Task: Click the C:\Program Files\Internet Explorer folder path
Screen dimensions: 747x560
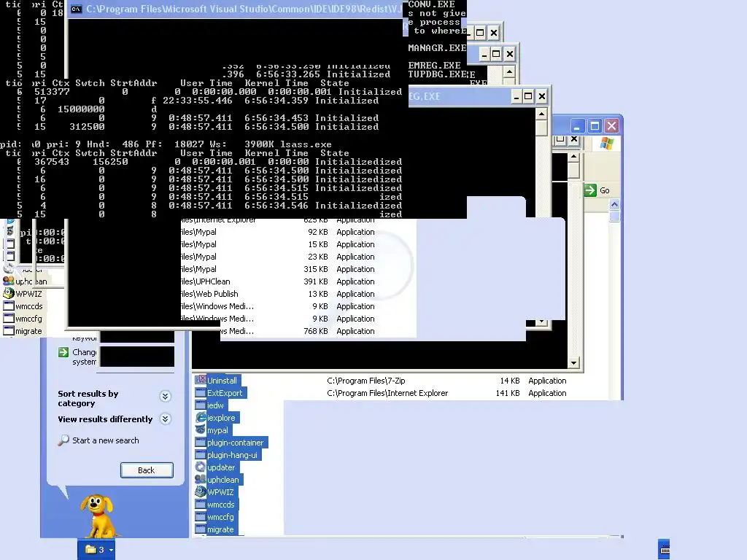Action: [x=387, y=393]
